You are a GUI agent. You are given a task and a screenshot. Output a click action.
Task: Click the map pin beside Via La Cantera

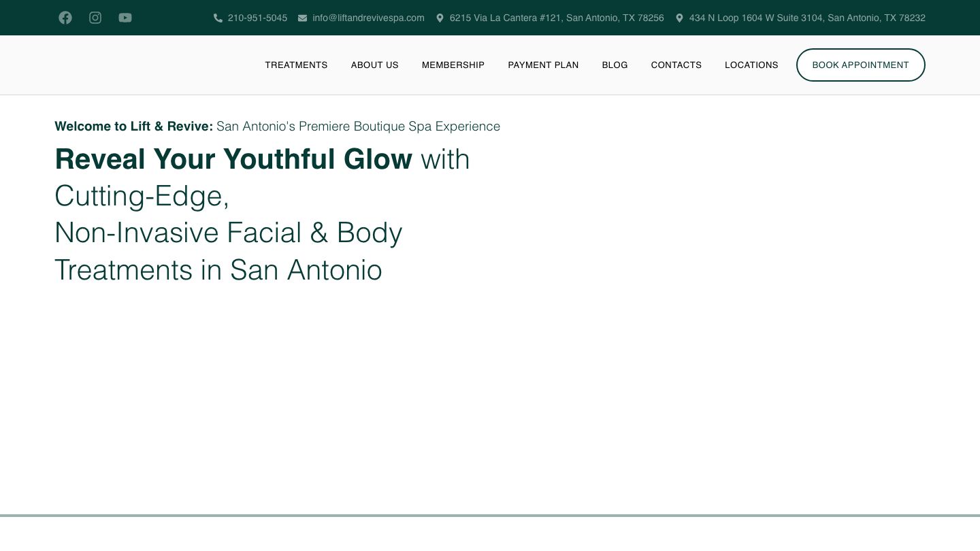pos(440,18)
